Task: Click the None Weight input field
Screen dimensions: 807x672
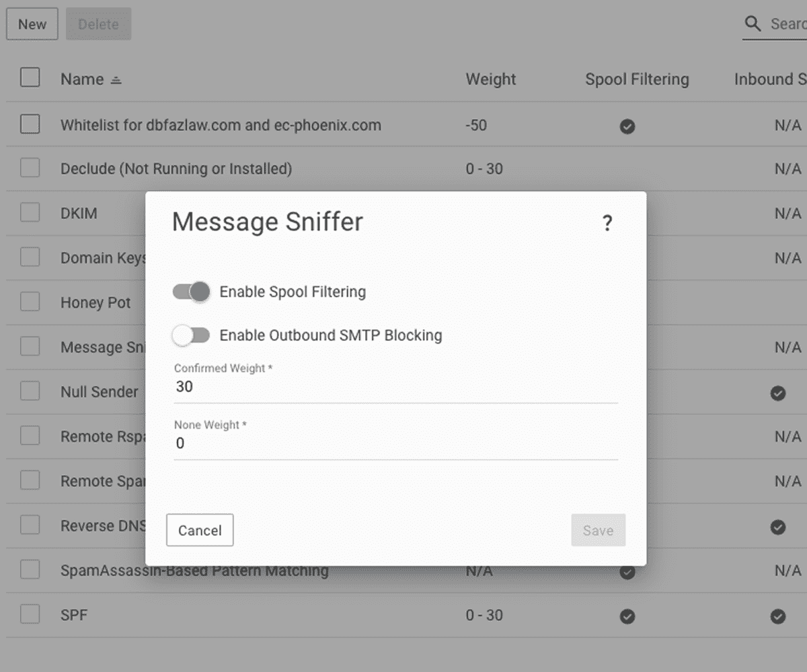Action: click(x=395, y=444)
